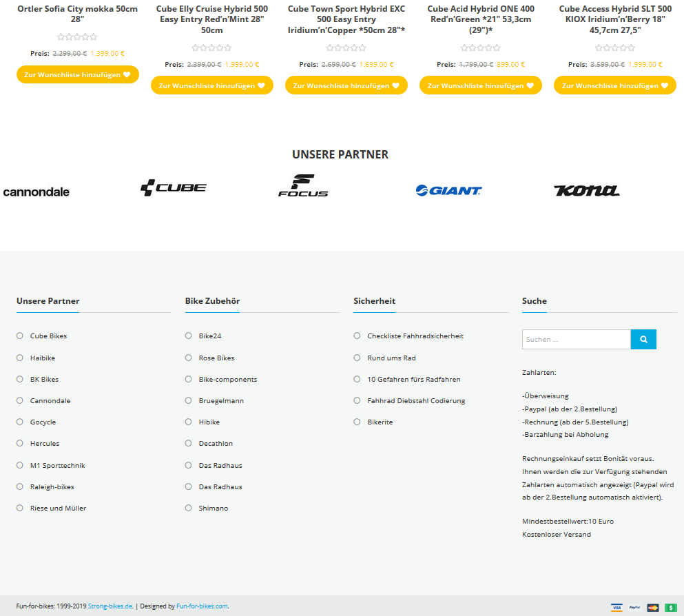Image resolution: width=684 pixels, height=616 pixels.
Task: Open the Cube partner logo
Action: click(173, 187)
